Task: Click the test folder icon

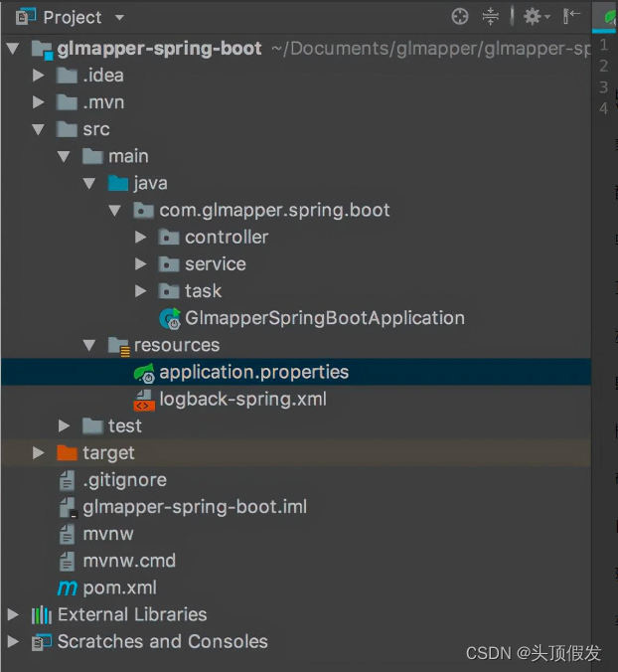Action: tap(92, 426)
